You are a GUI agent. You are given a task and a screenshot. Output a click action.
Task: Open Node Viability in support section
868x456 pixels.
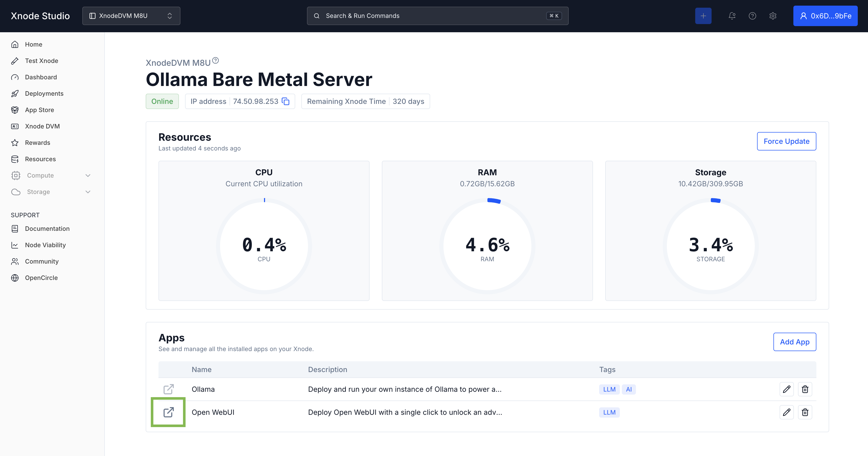tap(45, 245)
